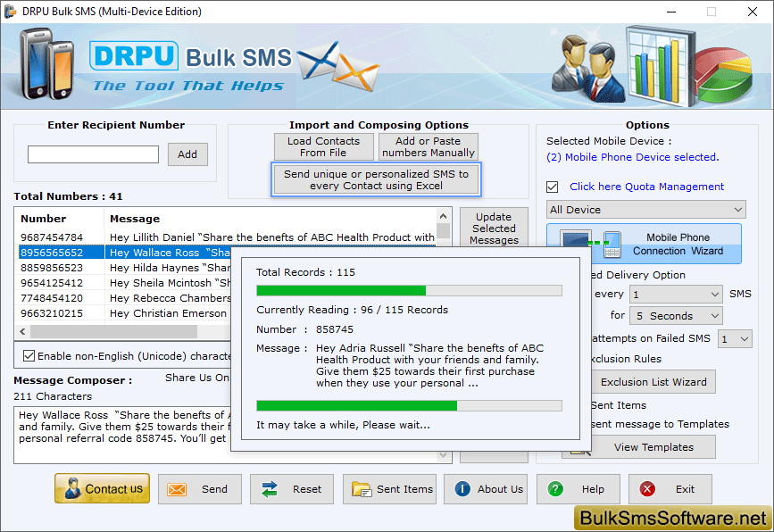This screenshot has width=774, height=532.
Task: Open the Exclusion List Wizard
Action: click(653, 382)
